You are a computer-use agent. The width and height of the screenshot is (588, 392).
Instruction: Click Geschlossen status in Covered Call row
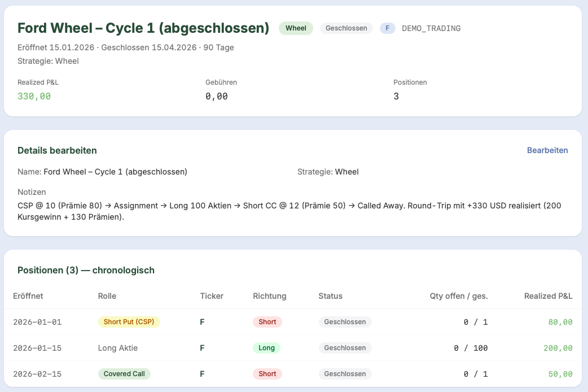[345, 374]
